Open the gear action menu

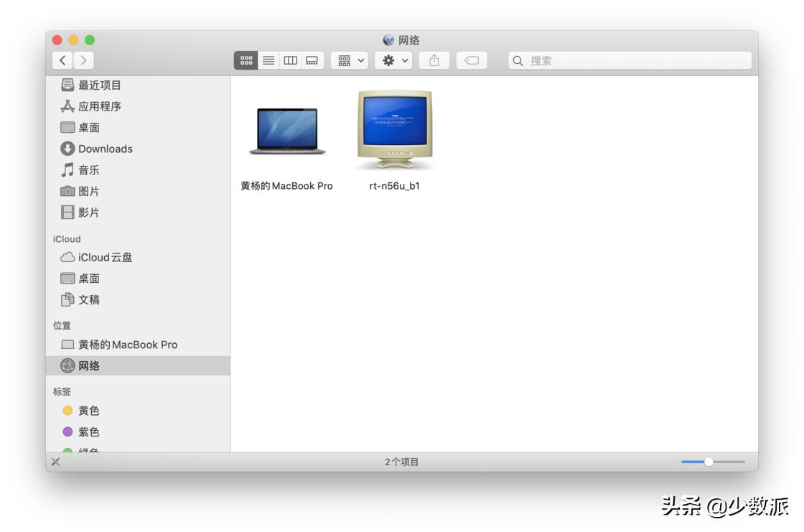coord(394,61)
